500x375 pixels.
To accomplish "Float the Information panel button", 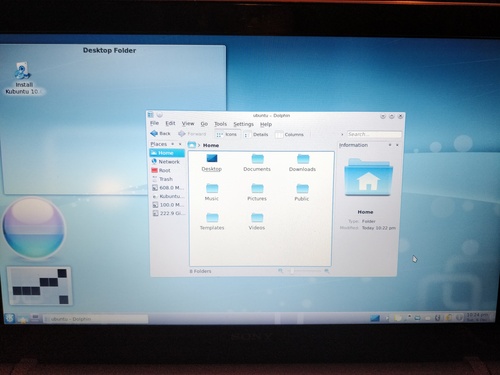I will pos(390,145).
